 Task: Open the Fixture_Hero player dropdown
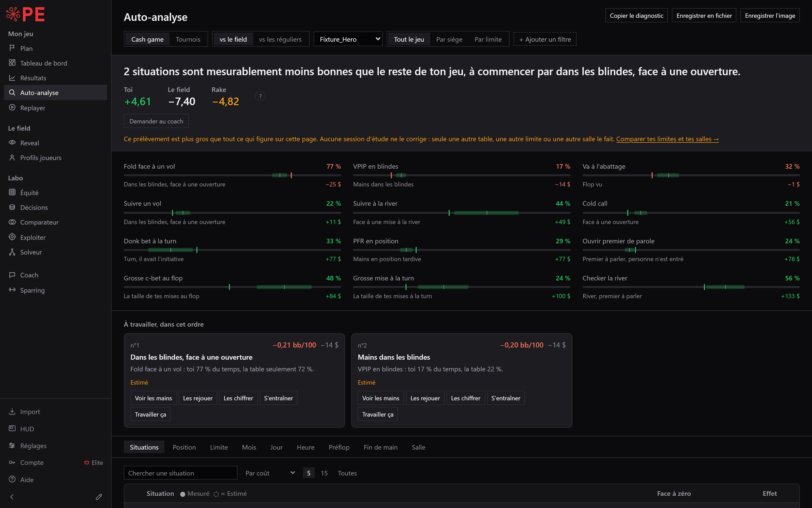348,39
